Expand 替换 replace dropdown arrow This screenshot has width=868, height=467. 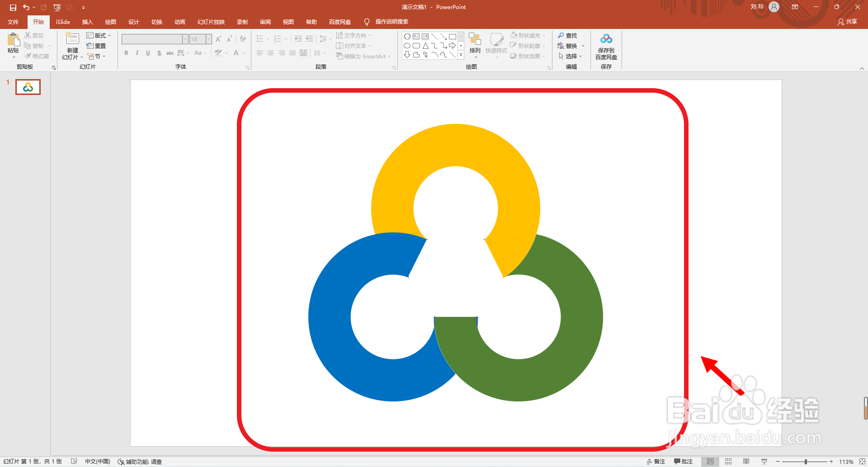click(583, 46)
